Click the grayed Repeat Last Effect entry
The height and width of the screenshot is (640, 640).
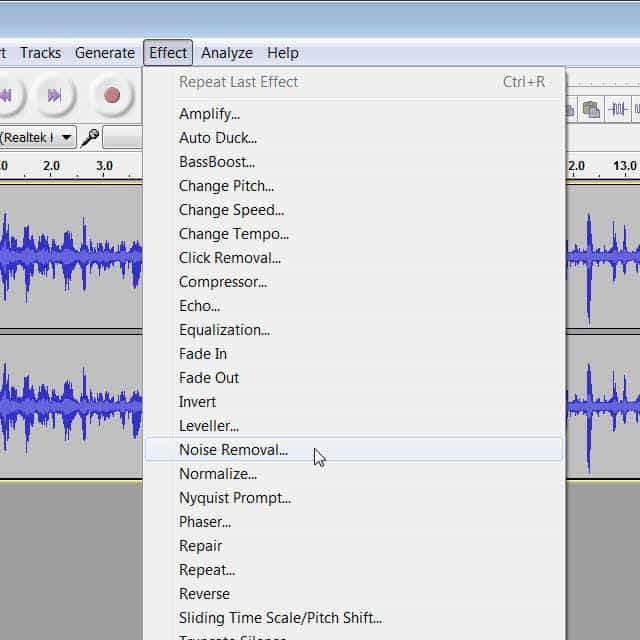(x=353, y=82)
